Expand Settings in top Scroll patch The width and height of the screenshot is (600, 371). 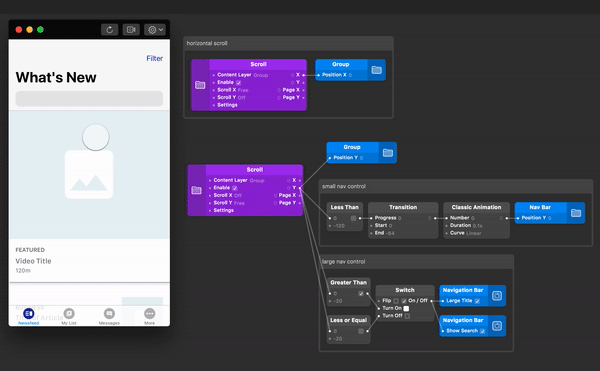click(227, 105)
